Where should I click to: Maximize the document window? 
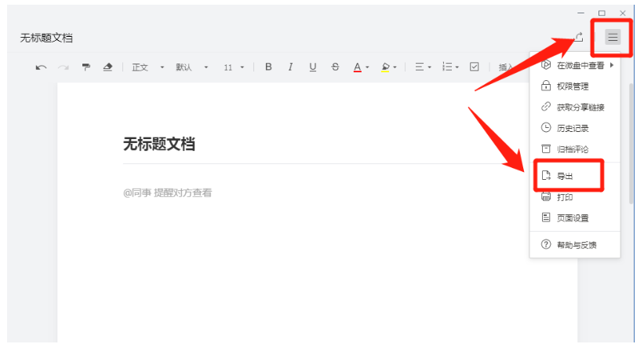[x=602, y=13]
